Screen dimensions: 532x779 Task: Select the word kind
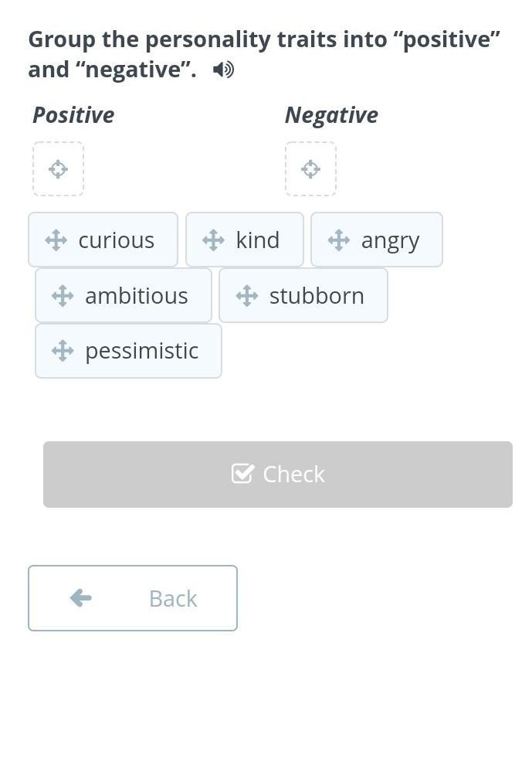[258, 240]
